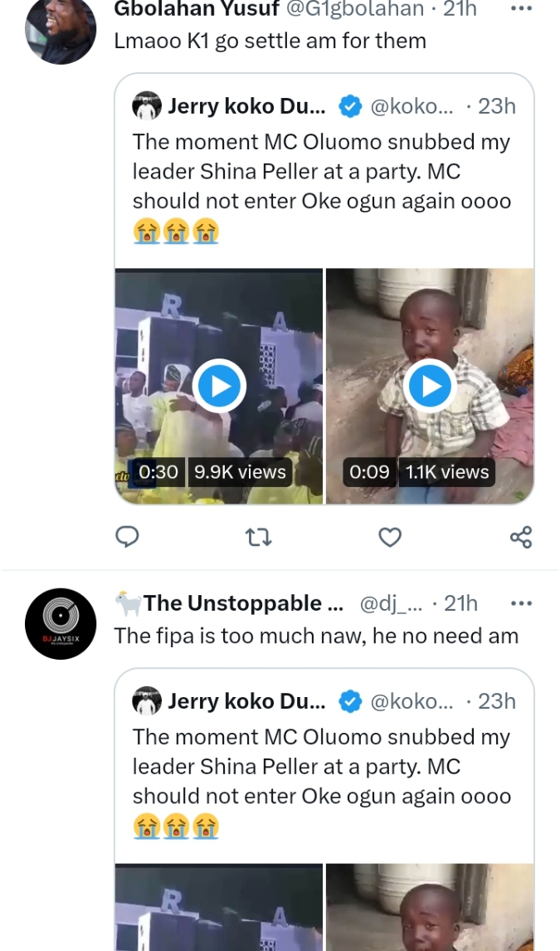Reply to Gbolahan Yusuf's tweet
This screenshot has width=560, height=951.
(x=126, y=538)
